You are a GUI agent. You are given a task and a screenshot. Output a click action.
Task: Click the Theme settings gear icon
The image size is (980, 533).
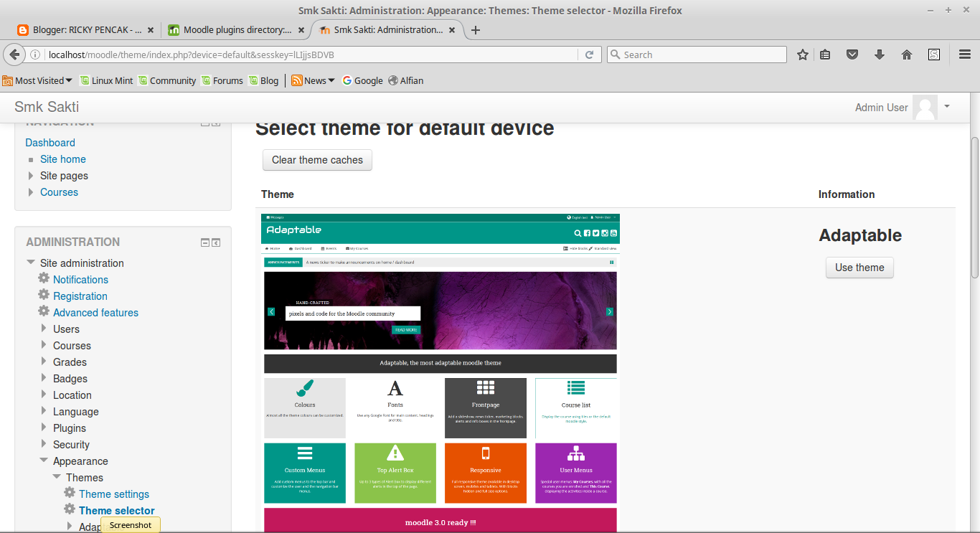(70, 494)
